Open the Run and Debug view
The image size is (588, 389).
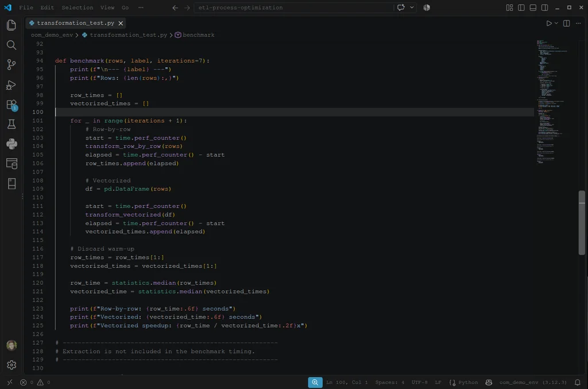(11, 85)
